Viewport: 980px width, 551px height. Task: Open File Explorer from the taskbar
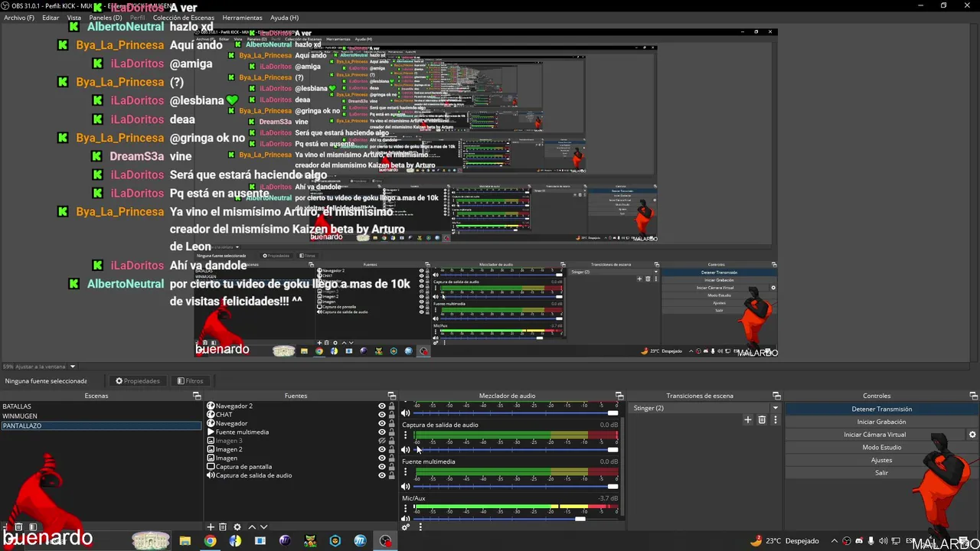[185, 541]
